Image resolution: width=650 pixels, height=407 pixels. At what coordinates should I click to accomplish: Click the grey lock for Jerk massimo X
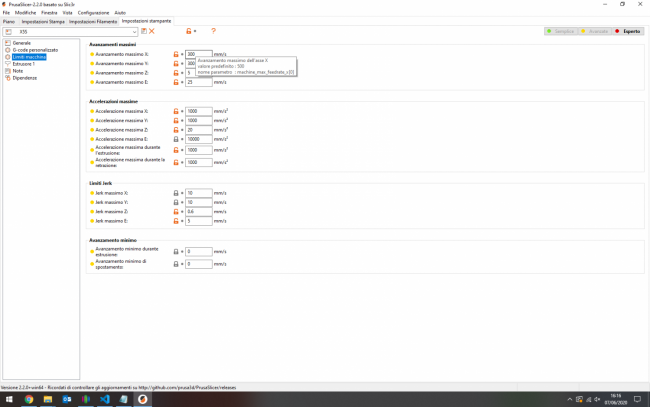click(x=176, y=193)
